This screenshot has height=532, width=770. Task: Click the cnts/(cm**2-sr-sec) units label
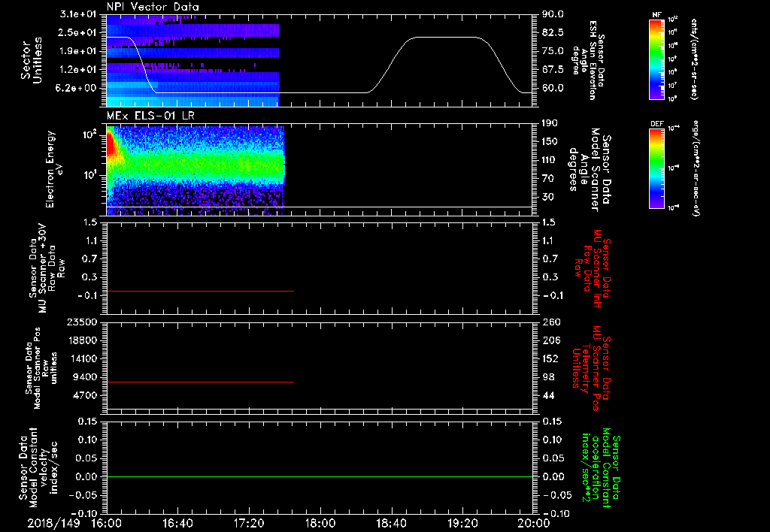(694, 59)
